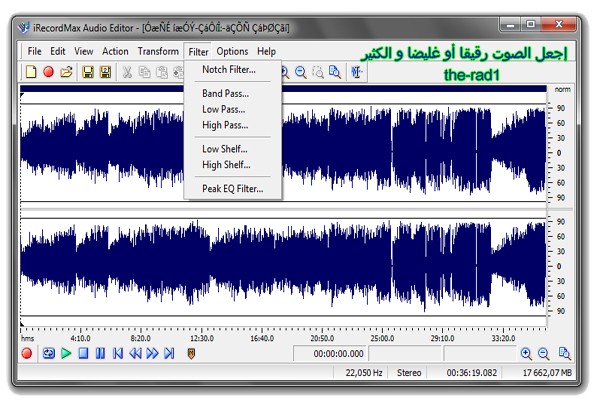Click the Paste clipboard icon
The width and height of the screenshot is (600, 400).
tap(162, 72)
